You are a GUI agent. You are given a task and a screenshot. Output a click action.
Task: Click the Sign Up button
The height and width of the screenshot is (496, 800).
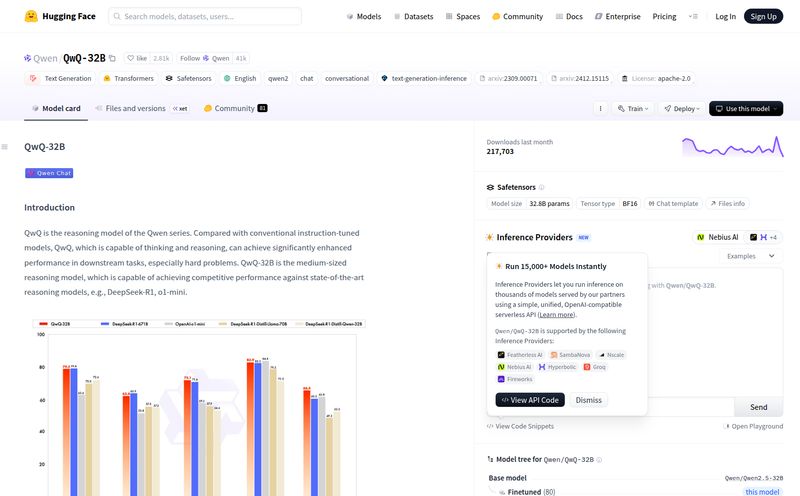pyautogui.click(x=763, y=16)
